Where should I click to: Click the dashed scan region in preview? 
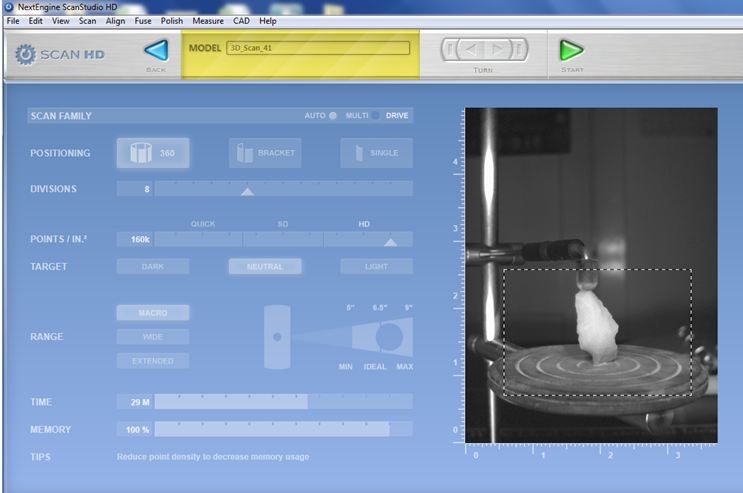click(597, 332)
